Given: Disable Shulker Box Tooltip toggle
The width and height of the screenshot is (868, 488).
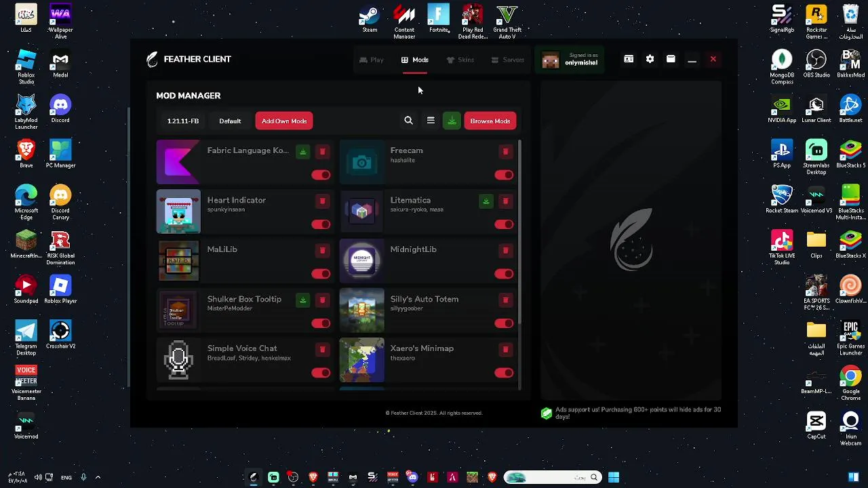Looking at the screenshot, I should pos(321,323).
